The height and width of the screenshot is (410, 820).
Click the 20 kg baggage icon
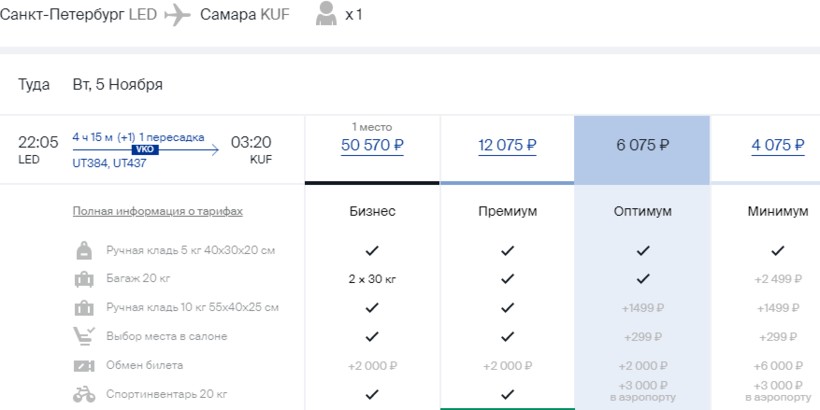(x=84, y=278)
